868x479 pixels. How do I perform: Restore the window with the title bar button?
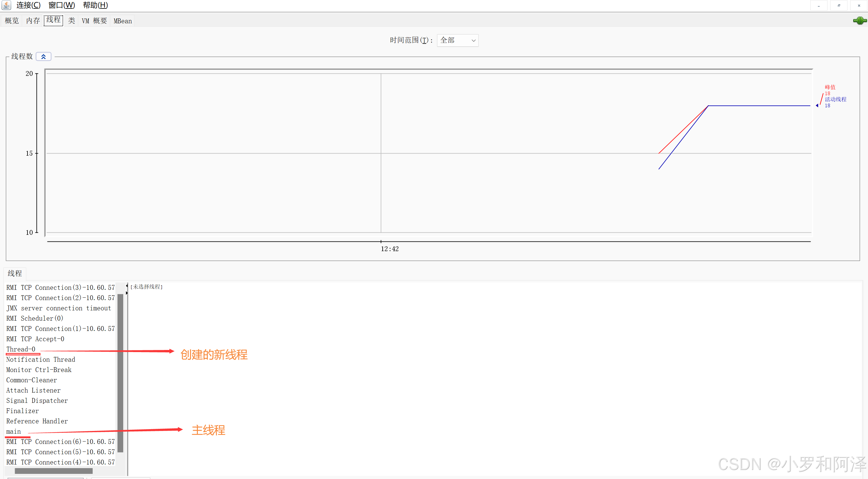839,5
